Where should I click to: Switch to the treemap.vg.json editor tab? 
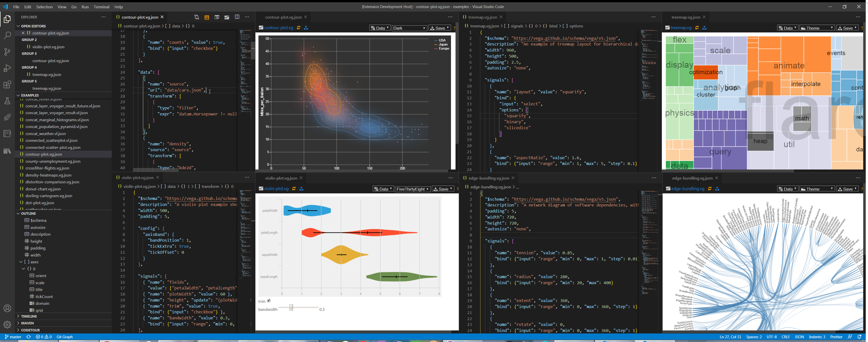pyautogui.click(x=483, y=17)
